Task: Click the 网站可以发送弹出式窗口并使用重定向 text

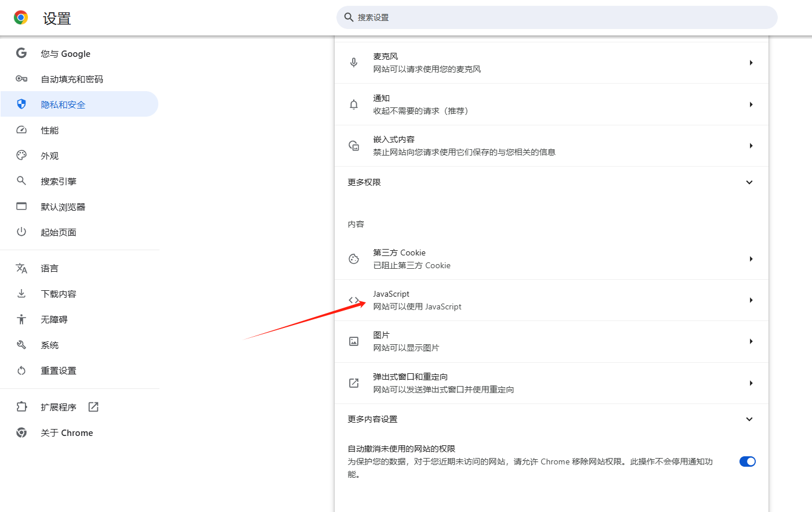Action: pyautogui.click(x=444, y=390)
